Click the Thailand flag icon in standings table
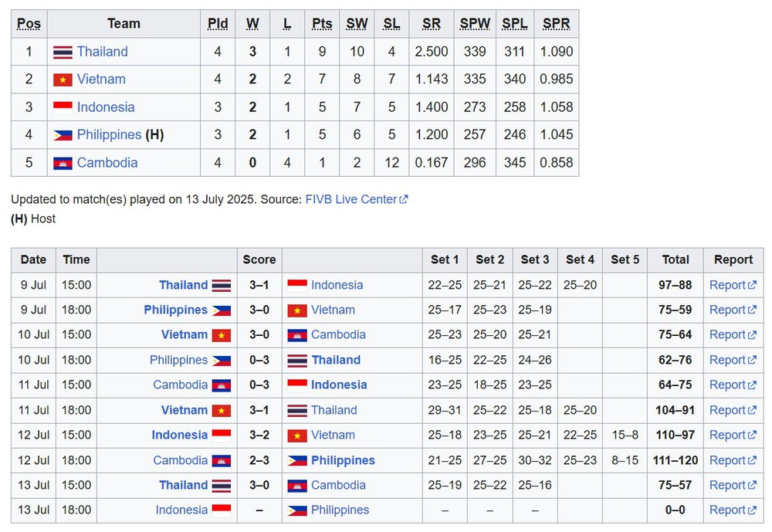The image size is (772, 532). [63, 52]
